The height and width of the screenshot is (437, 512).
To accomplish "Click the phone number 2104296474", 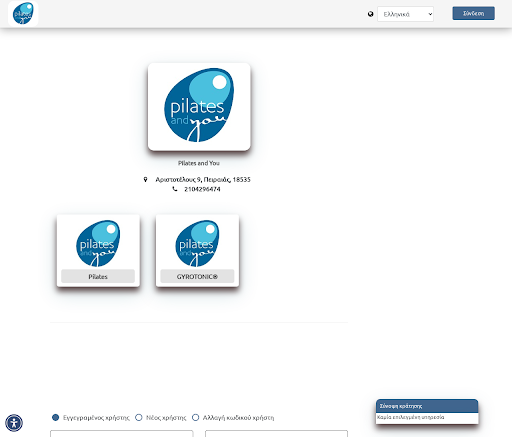I will pos(202,189).
